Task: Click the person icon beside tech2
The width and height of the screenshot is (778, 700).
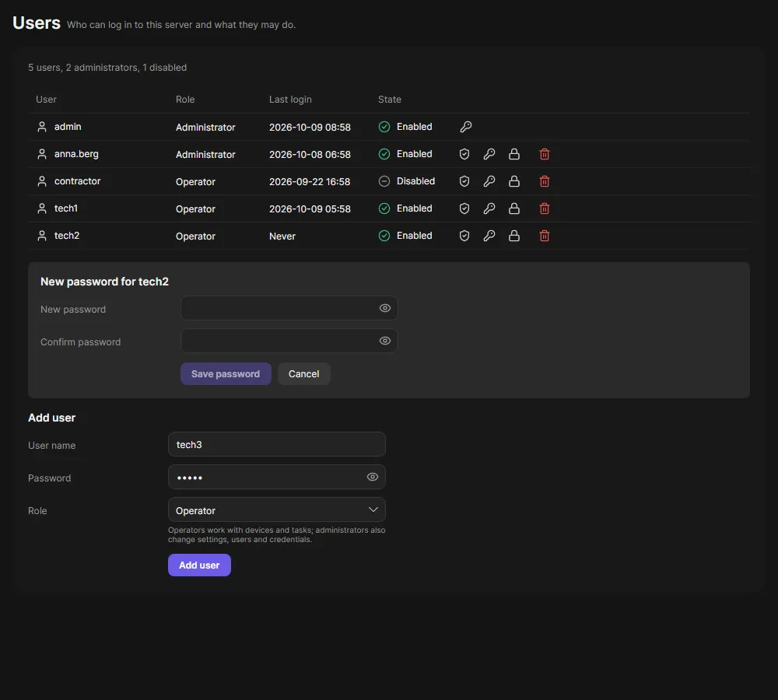Action: pos(42,236)
